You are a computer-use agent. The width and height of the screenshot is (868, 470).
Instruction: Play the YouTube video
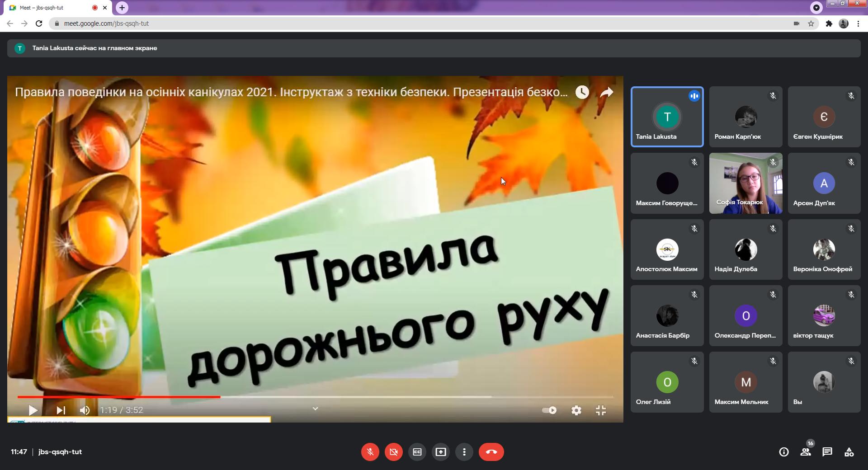[x=33, y=410]
